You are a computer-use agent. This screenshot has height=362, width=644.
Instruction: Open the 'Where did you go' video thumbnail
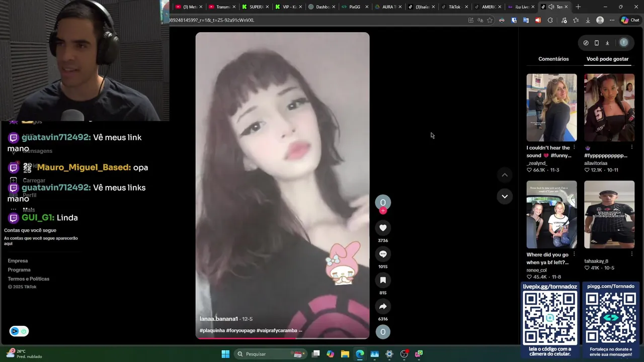pyautogui.click(x=551, y=215)
